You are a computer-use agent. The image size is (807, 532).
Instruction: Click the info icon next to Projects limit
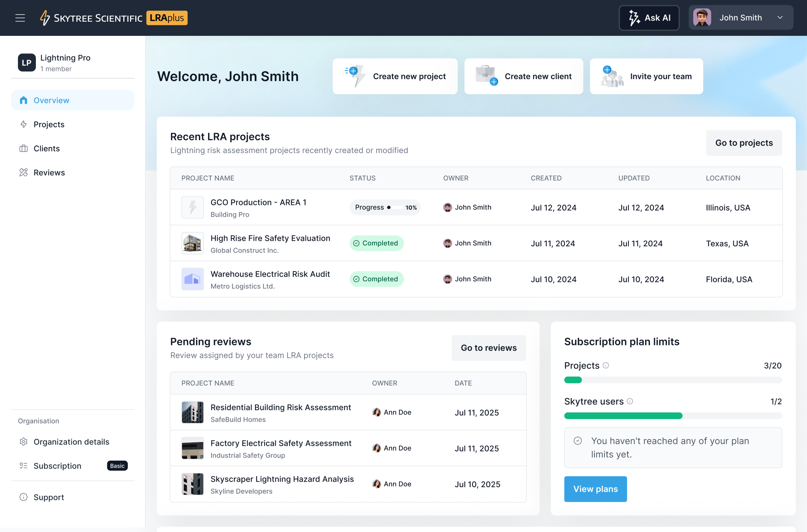point(606,366)
